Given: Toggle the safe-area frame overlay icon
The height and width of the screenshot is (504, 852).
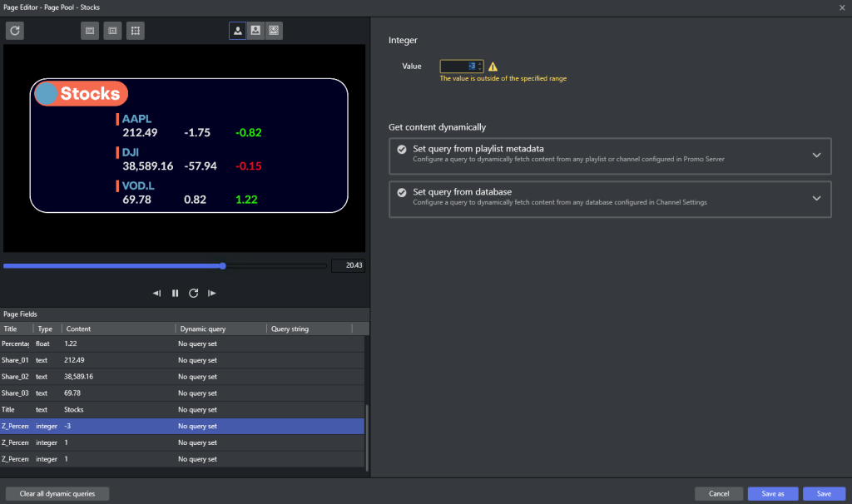Looking at the screenshot, I should pos(112,31).
